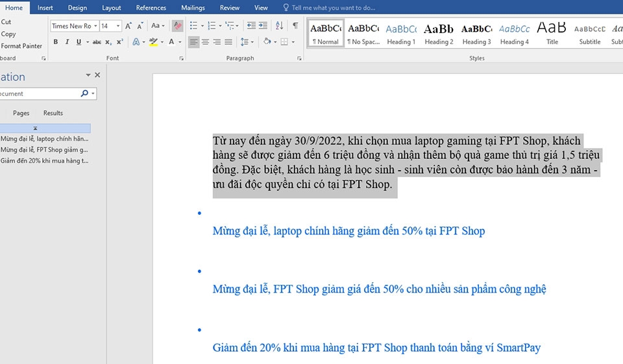623x364 pixels.
Task: Decrease font size with Shrink Font icon
Action: (x=140, y=26)
